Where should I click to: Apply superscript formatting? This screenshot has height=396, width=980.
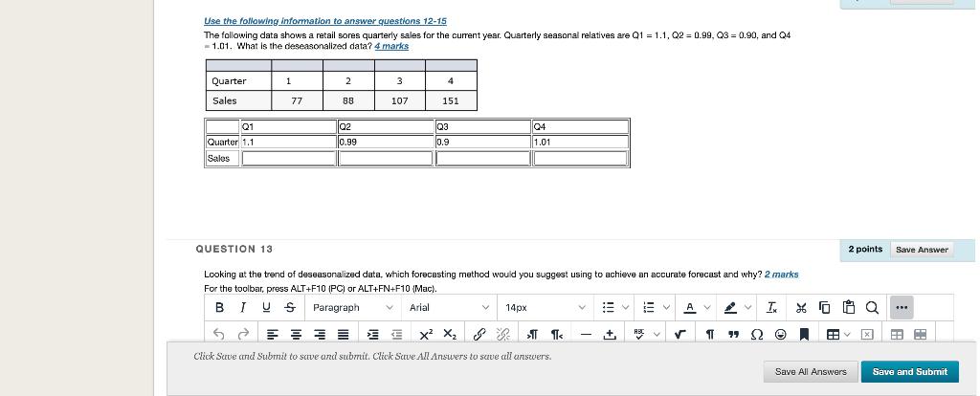(426, 334)
